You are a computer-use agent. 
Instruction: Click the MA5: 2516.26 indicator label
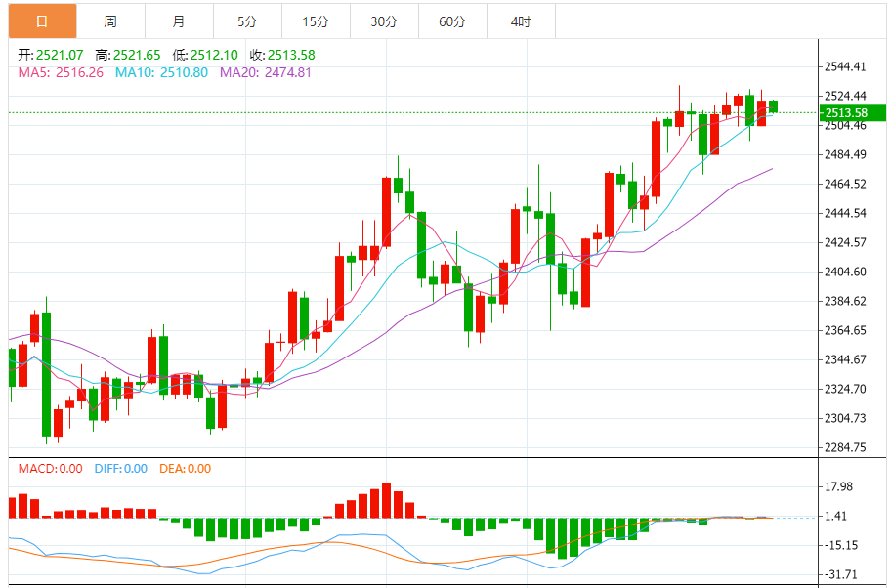point(61,73)
